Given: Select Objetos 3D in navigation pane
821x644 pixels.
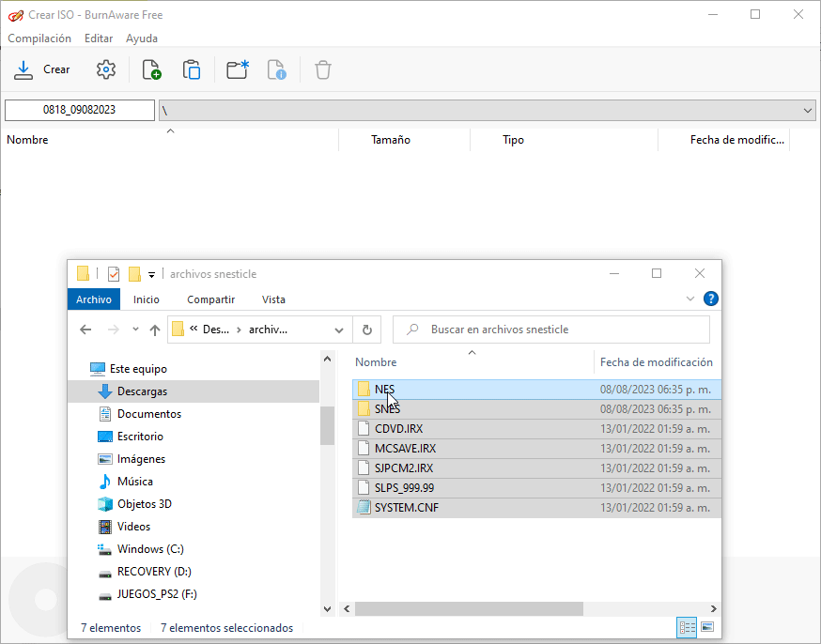Looking at the screenshot, I should click(144, 504).
